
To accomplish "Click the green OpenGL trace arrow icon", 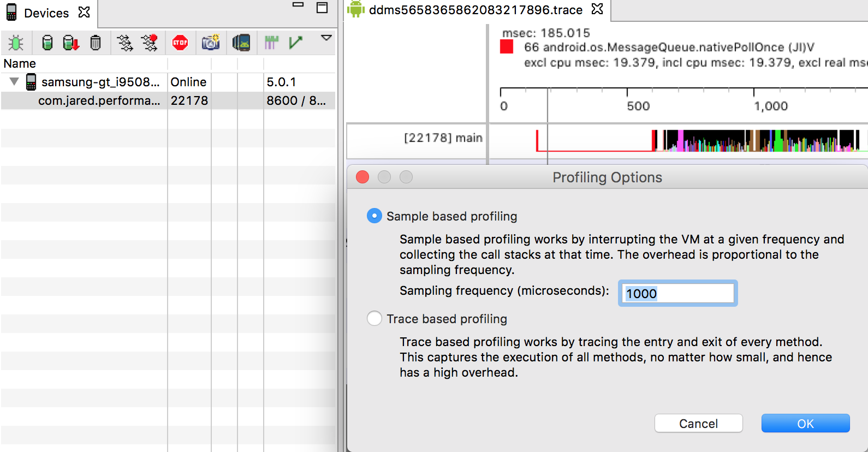I will coord(296,43).
